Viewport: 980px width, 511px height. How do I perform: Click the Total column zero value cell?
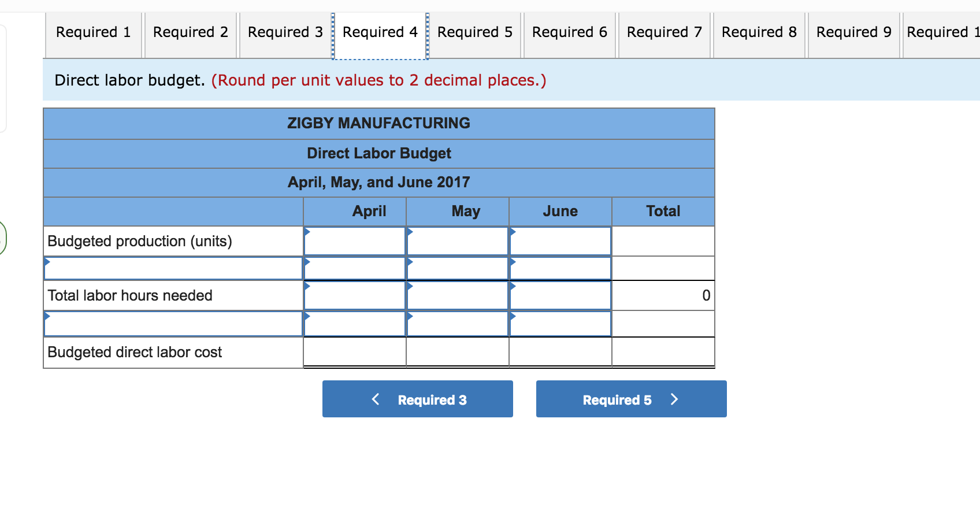tap(663, 295)
